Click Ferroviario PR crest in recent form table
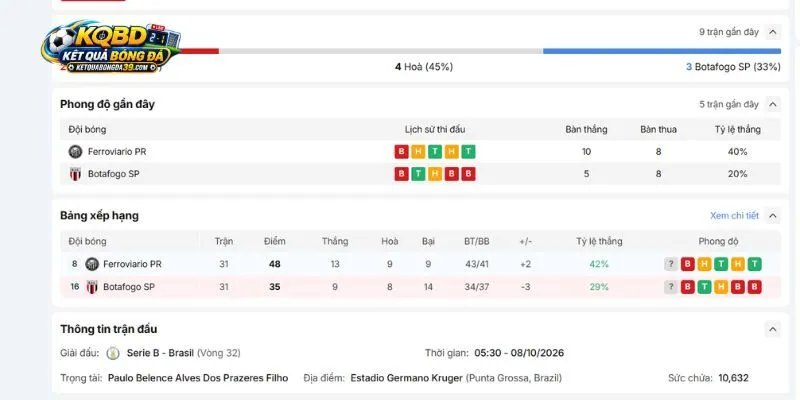The image size is (800, 400). (x=75, y=152)
